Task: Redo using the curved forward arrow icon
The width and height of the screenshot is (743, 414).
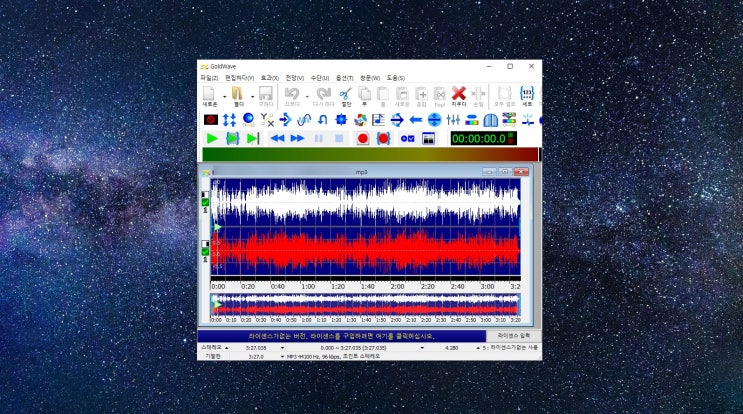Action: coord(324,96)
